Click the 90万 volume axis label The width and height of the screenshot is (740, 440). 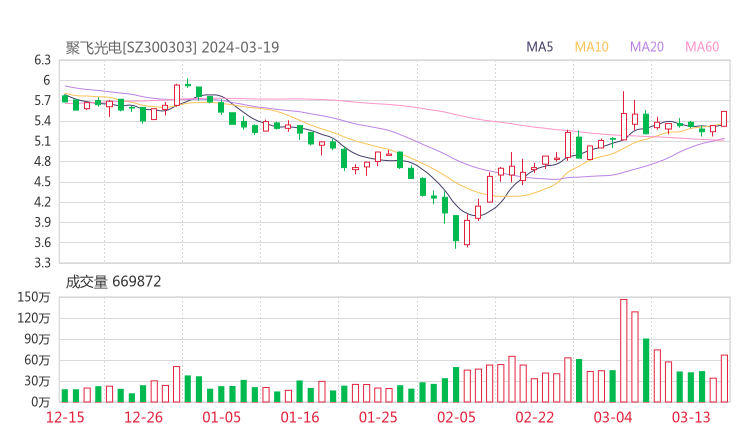coord(38,339)
